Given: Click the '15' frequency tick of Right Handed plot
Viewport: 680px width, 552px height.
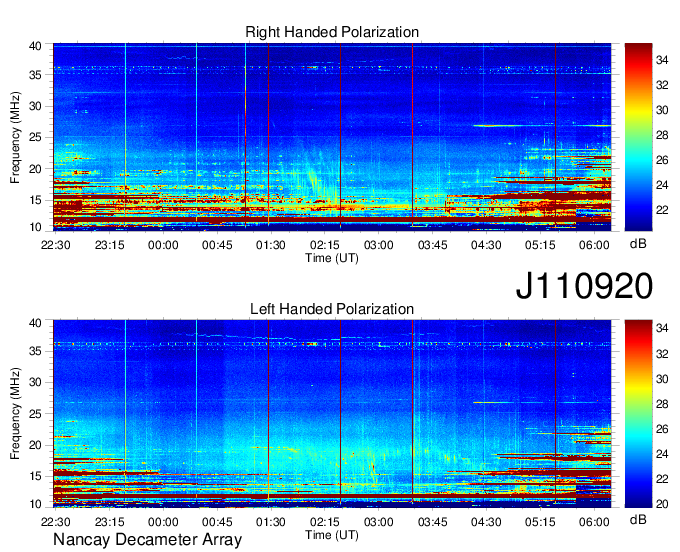Looking at the screenshot, I should coord(35,200).
